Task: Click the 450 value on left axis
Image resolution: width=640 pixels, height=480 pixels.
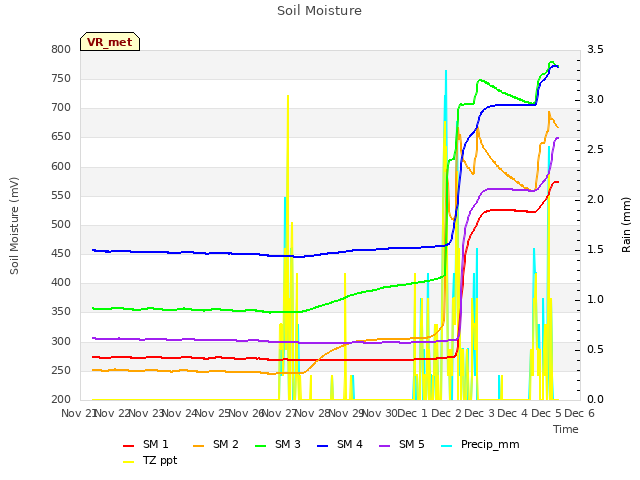Action: point(61,253)
